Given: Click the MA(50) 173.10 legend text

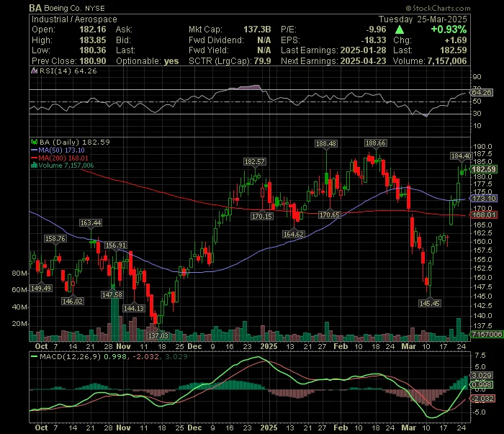Looking at the screenshot, I should [x=62, y=150].
